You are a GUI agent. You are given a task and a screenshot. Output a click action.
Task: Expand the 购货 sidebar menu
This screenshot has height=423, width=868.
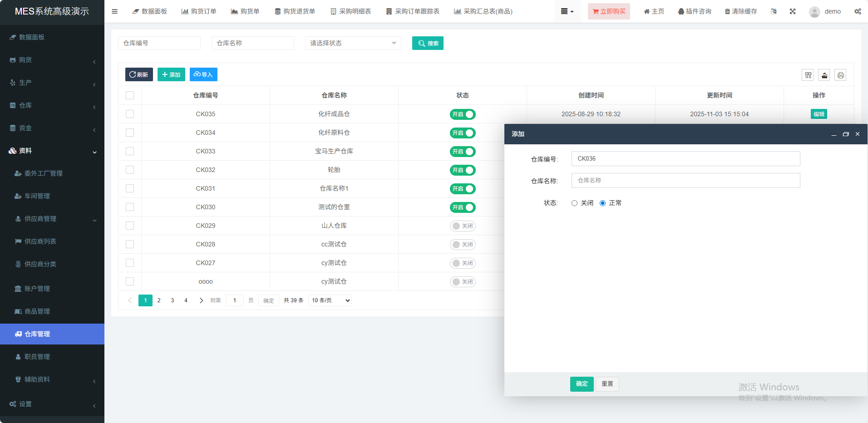(52, 60)
